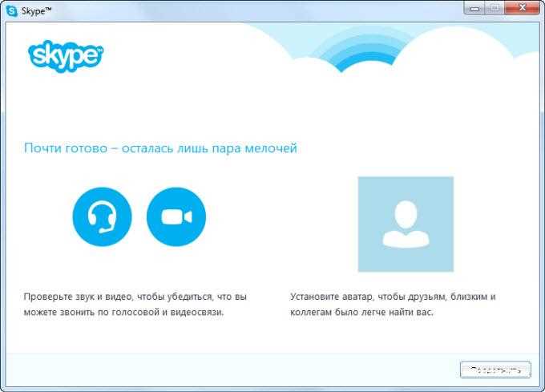The width and height of the screenshot is (545, 392).
Task: Click the headset sound check icon
Action: pyautogui.click(x=103, y=217)
